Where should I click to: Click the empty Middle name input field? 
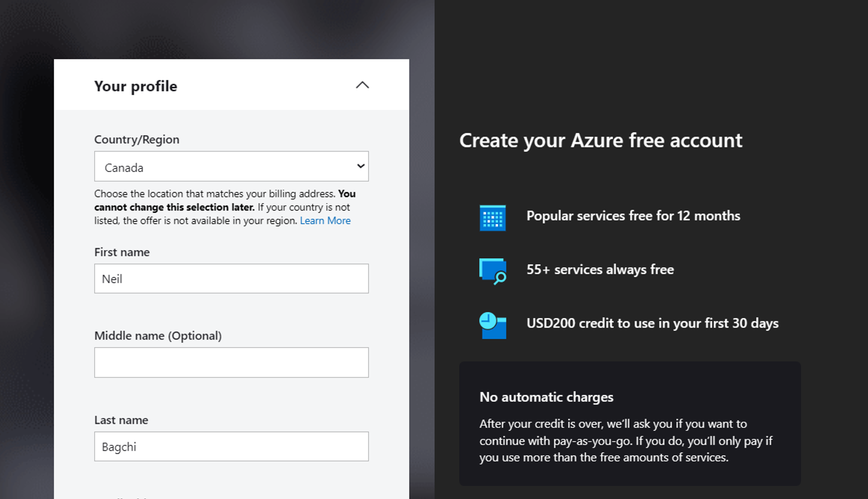point(231,362)
